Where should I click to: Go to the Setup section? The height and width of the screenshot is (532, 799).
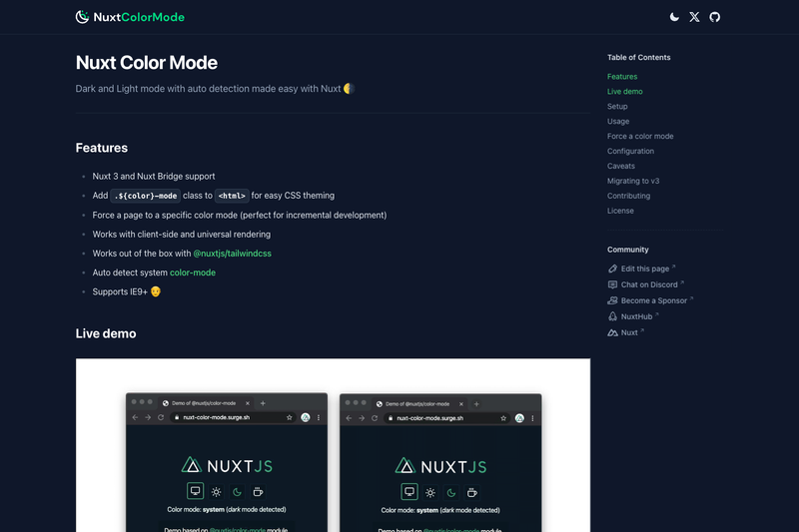(617, 106)
